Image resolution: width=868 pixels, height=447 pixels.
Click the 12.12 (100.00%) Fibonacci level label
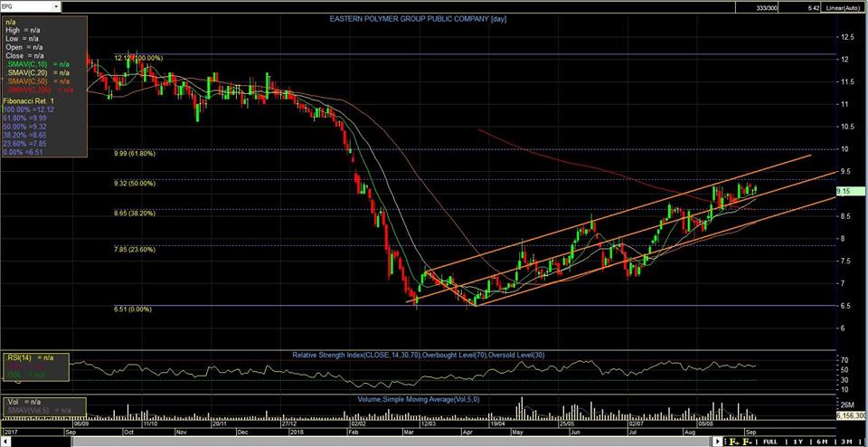[x=138, y=58]
